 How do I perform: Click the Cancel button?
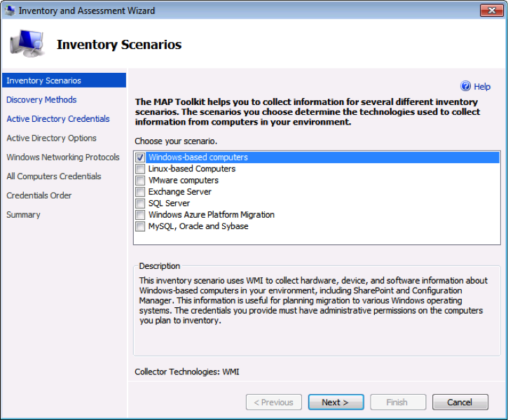tap(460, 402)
